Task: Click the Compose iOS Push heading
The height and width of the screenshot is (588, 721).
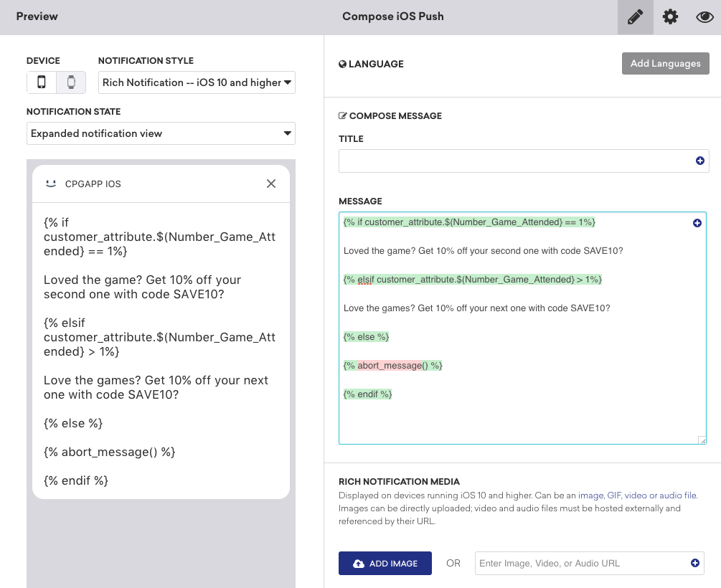Action: 393,16
